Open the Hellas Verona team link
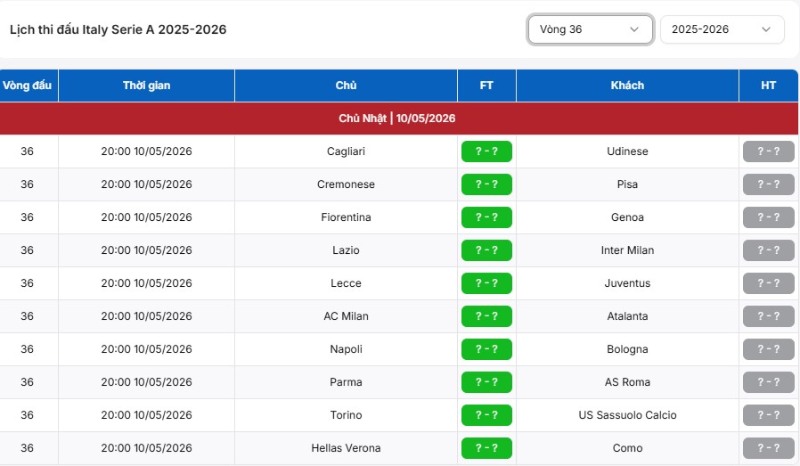The width and height of the screenshot is (800, 466). (346, 448)
